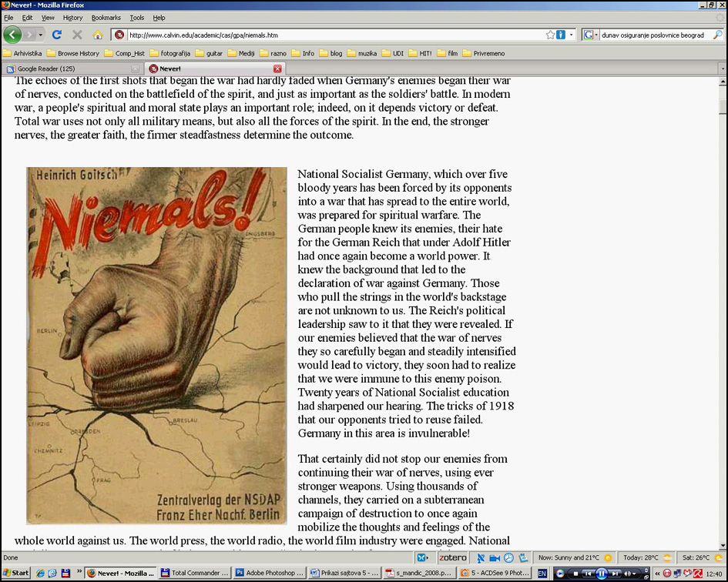This screenshot has height=582, width=728.
Task: Click the Niemals! book cover image
Action: click(x=156, y=346)
